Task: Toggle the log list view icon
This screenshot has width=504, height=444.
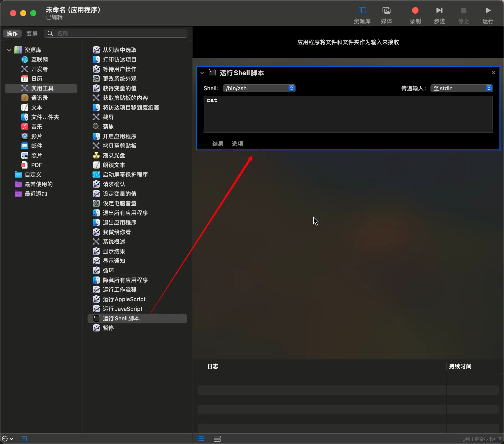Action: point(201,439)
